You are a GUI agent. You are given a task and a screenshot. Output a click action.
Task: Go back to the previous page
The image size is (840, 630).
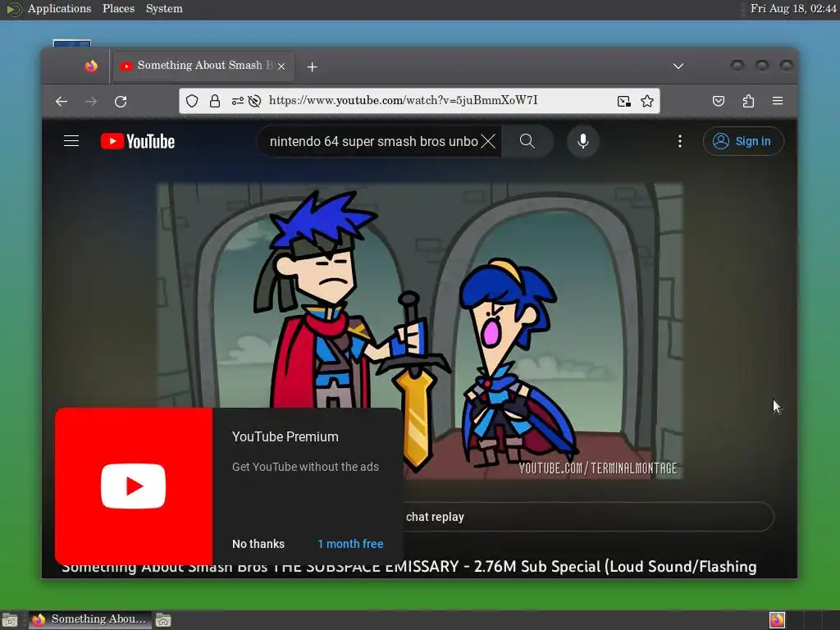coord(62,101)
